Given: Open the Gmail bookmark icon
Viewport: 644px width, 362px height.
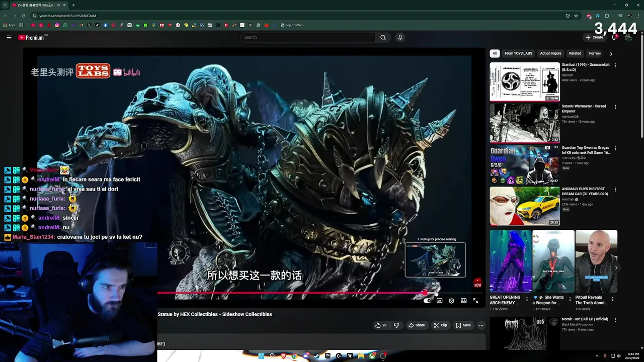Looking at the screenshot, I should tap(81, 25).
